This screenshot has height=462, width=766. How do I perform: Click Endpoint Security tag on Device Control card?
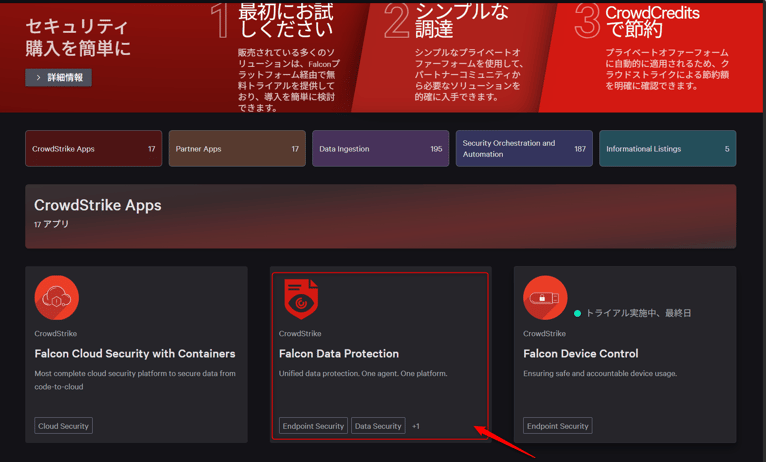(557, 426)
